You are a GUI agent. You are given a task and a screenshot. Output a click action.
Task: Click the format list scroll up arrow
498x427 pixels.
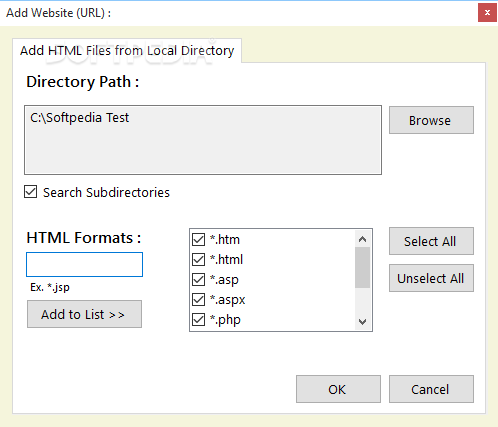point(362,239)
